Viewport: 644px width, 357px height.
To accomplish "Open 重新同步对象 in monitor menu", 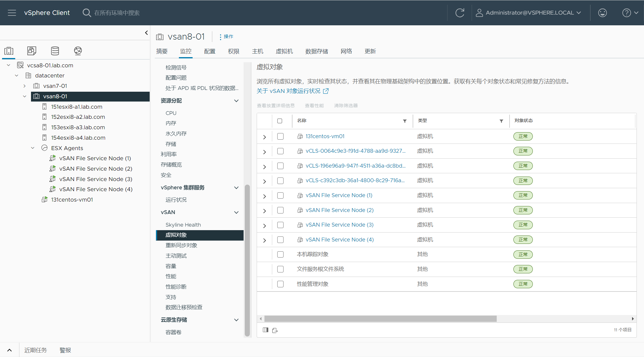I will pos(181,245).
